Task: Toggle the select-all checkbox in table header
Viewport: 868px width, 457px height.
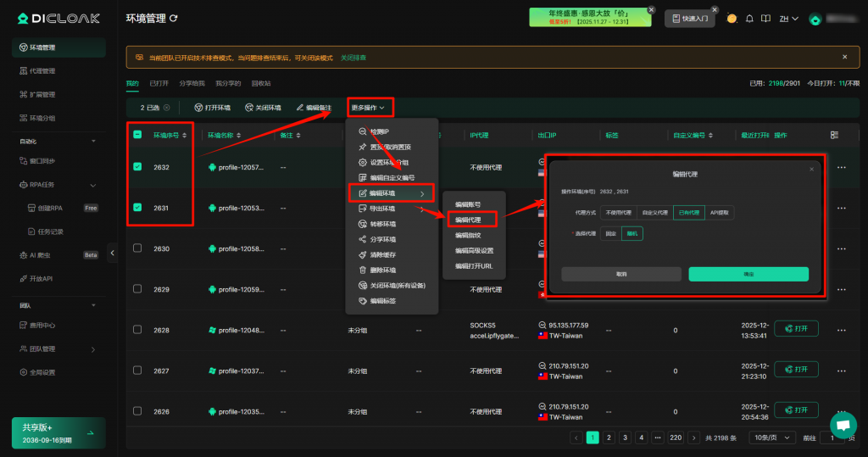Action: click(x=137, y=135)
